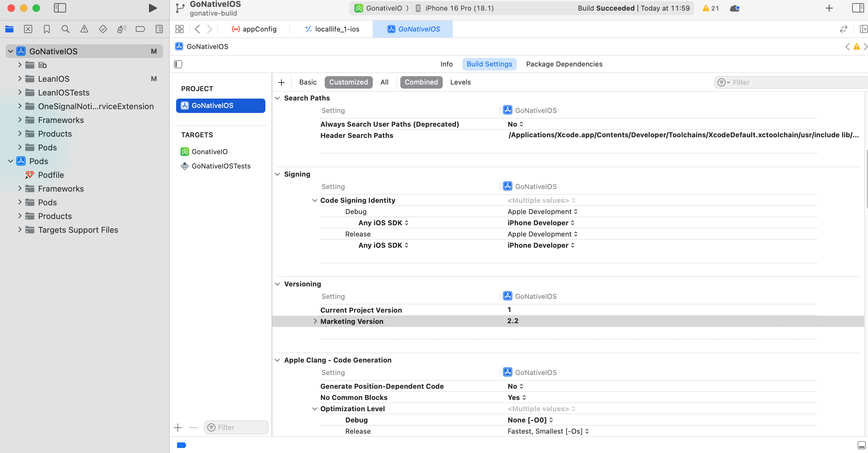
Task: Toggle the inspector panel on the right
Action: (858, 8)
